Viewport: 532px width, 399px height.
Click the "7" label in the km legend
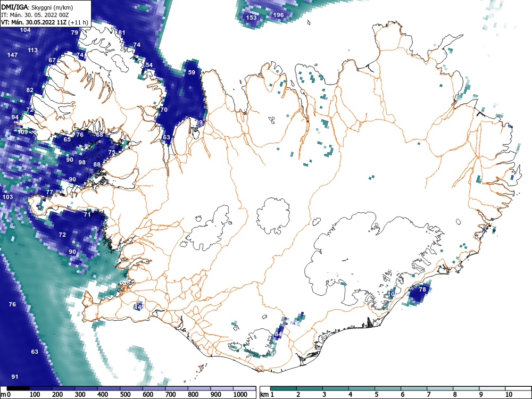pyautogui.click(x=428, y=394)
